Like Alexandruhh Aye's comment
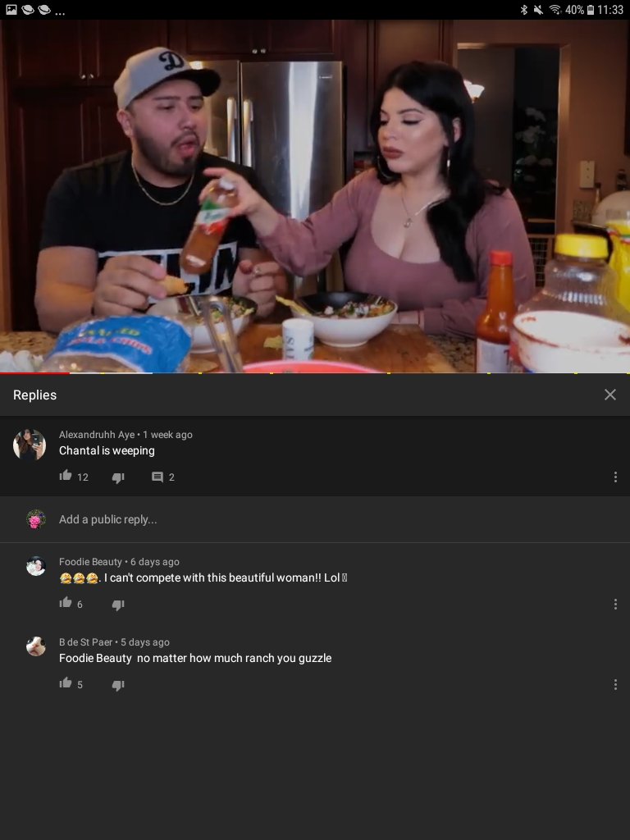 [66, 476]
